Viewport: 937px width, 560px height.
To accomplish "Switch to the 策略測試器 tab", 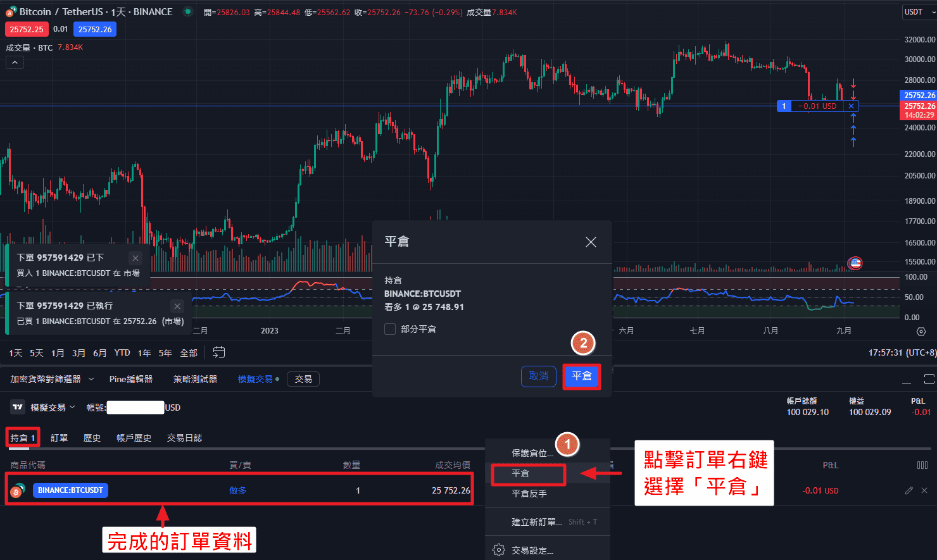I will click(195, 379).
